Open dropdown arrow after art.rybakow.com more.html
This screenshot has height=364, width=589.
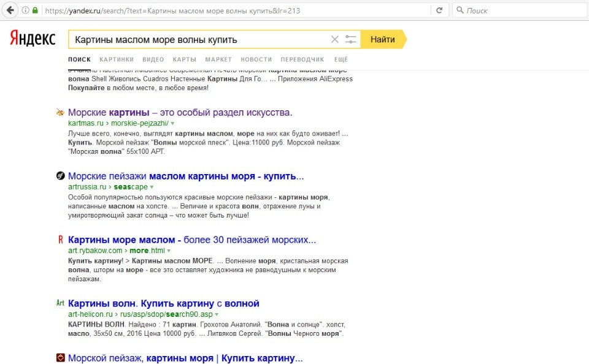pyautogui.click(x=169, y=251)
